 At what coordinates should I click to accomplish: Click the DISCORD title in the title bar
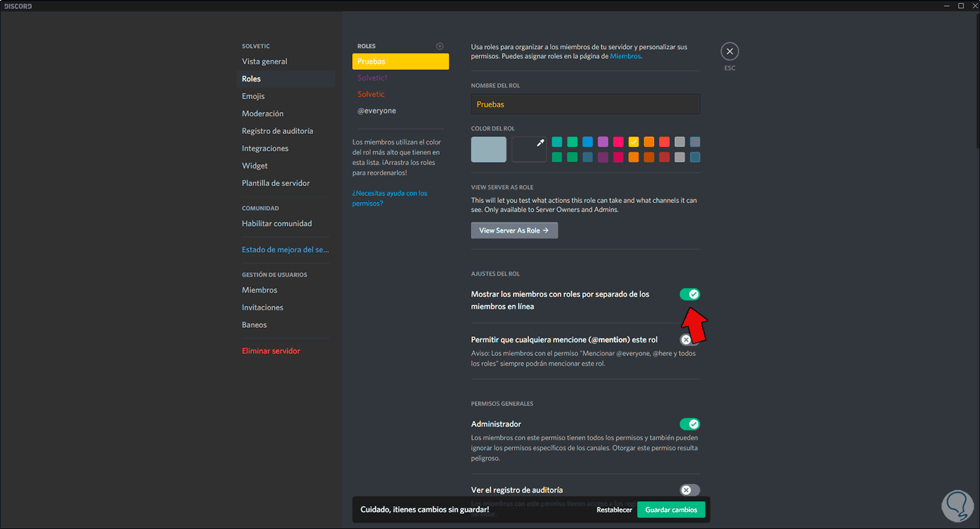pyautogui.click(x=18, y=6)
